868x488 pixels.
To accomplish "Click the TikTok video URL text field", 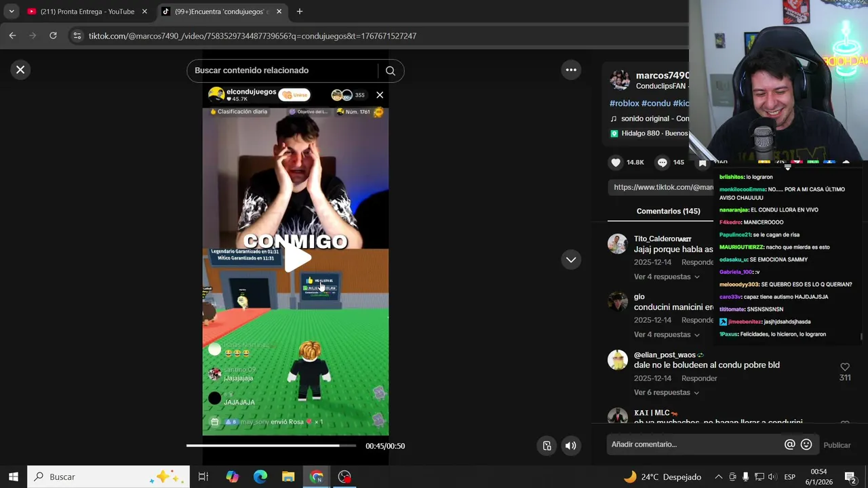I will [x=661, y=187].
